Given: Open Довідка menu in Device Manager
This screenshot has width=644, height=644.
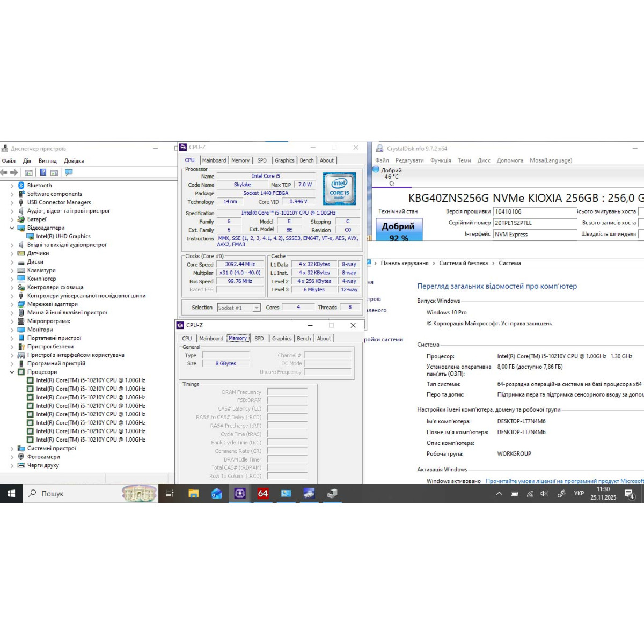Looking at the screenshot, I should (x=74, y=160).
